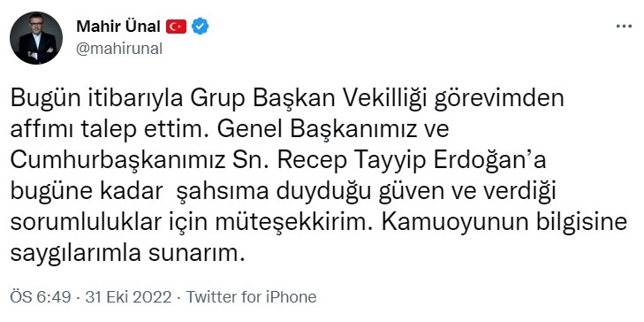Click the word sorumluluklar in the tweet
The height and width of the screenshot is (322, 644).
(x=85, y=223)
